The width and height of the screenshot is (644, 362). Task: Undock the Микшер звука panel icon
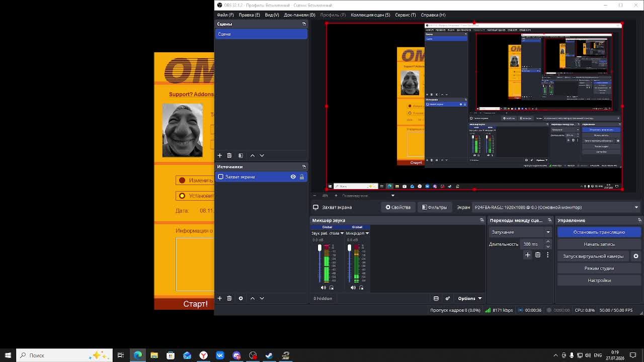tap(481, 220)
